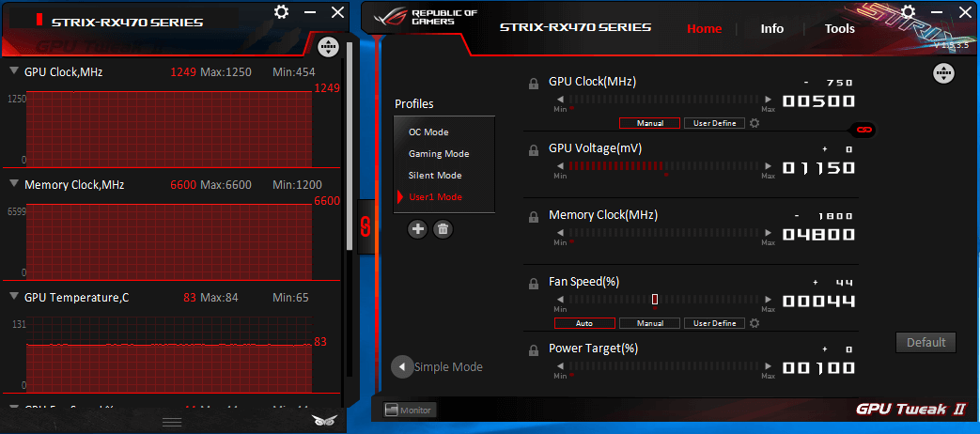The image size is (980, 434).
Task: Collapse the GPU Clock graph
Action: [14, 71]
